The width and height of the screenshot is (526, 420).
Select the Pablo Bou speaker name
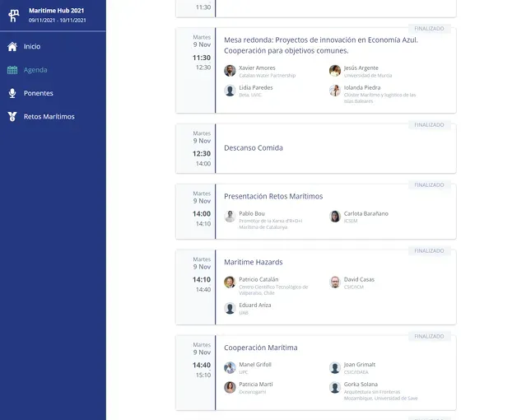tap(252, 213)
